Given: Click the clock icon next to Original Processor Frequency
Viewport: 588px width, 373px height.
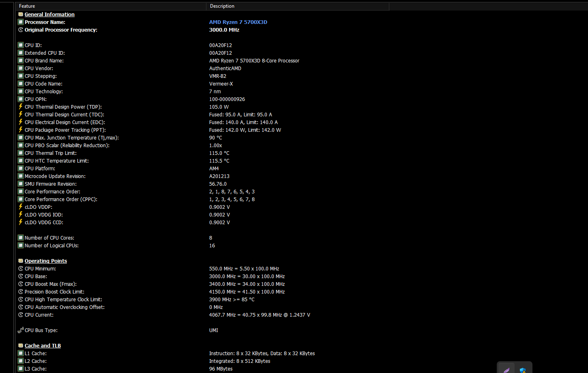Looking at the screenshot, I should point(21,30).
